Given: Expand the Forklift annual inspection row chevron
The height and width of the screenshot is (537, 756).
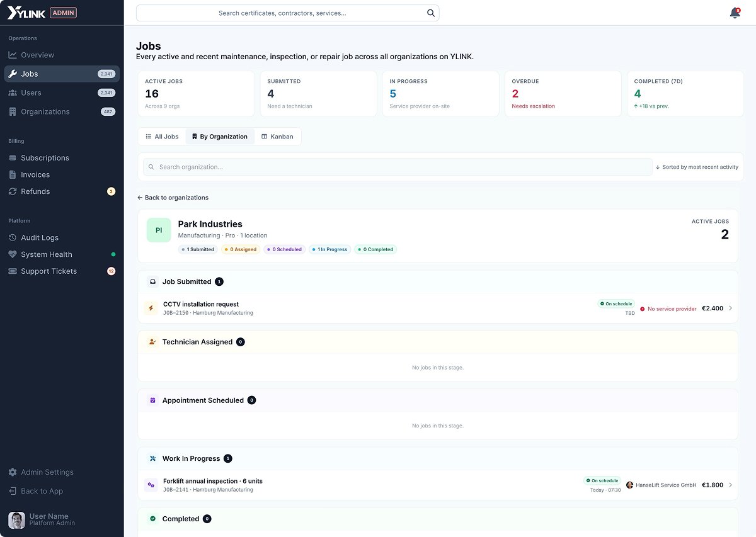Looking at the screenshot, I should (730, 485).
